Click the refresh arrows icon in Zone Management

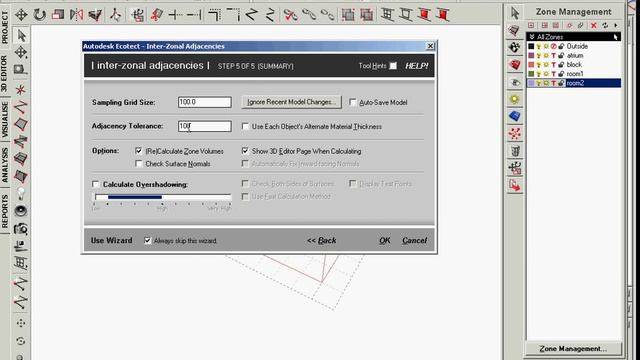pos(605,25)
